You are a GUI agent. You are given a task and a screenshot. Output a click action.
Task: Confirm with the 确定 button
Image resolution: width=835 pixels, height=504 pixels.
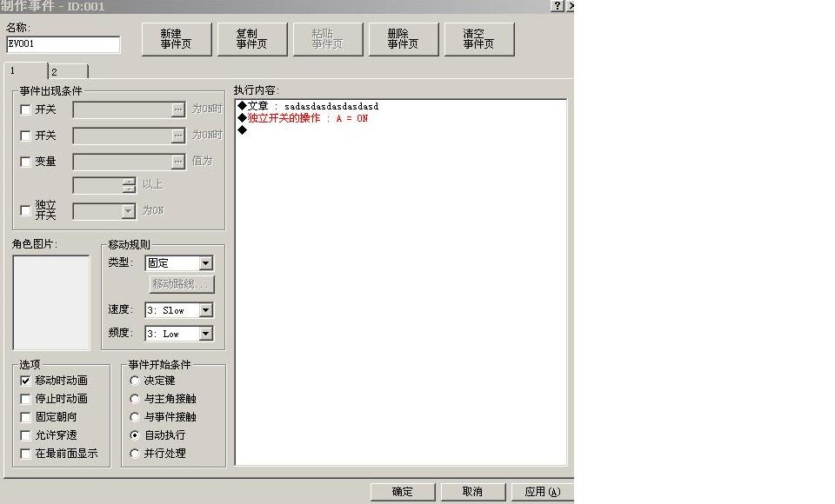pyautogui.click(x=403, y=492)
